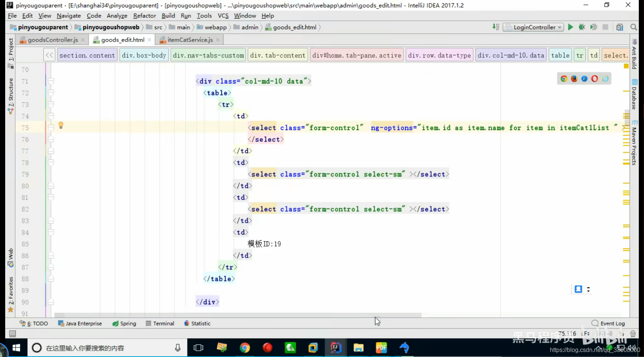The image size is (644, 357).
Task: Collapse the td fold marker on line 84
Action: [x=51, y=232]
